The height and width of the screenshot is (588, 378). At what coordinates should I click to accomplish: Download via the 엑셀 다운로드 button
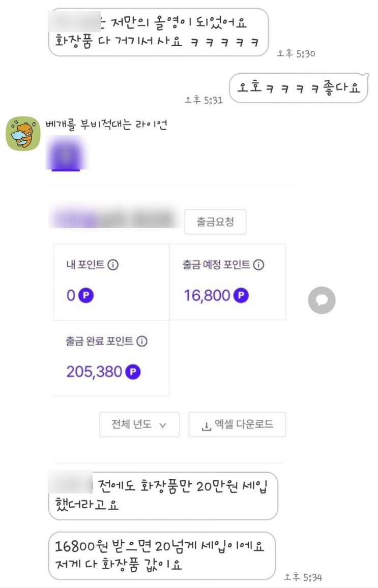(237, 424)
